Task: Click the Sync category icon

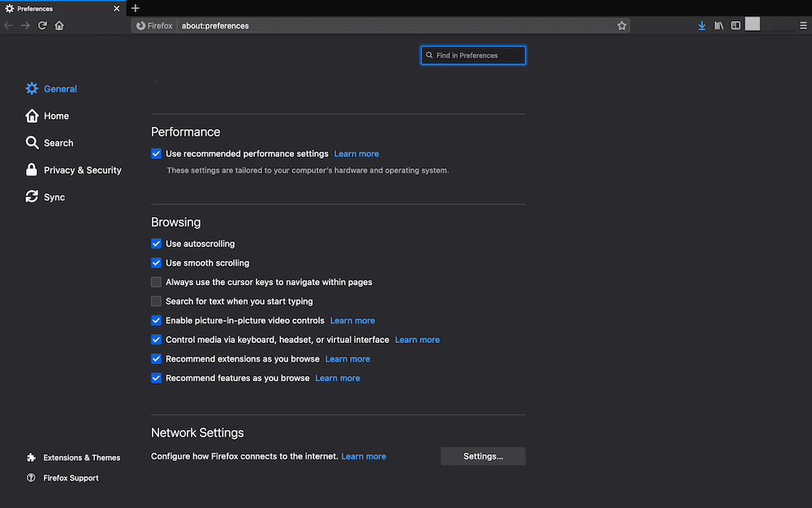Action: pos(31,197)
